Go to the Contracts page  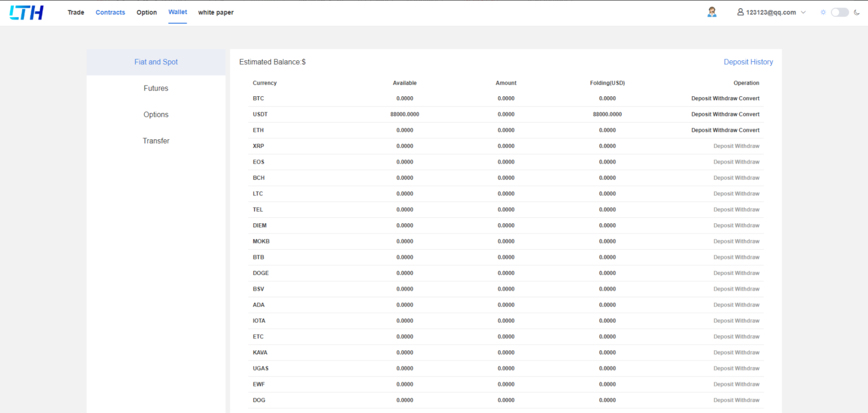(110, 12)
